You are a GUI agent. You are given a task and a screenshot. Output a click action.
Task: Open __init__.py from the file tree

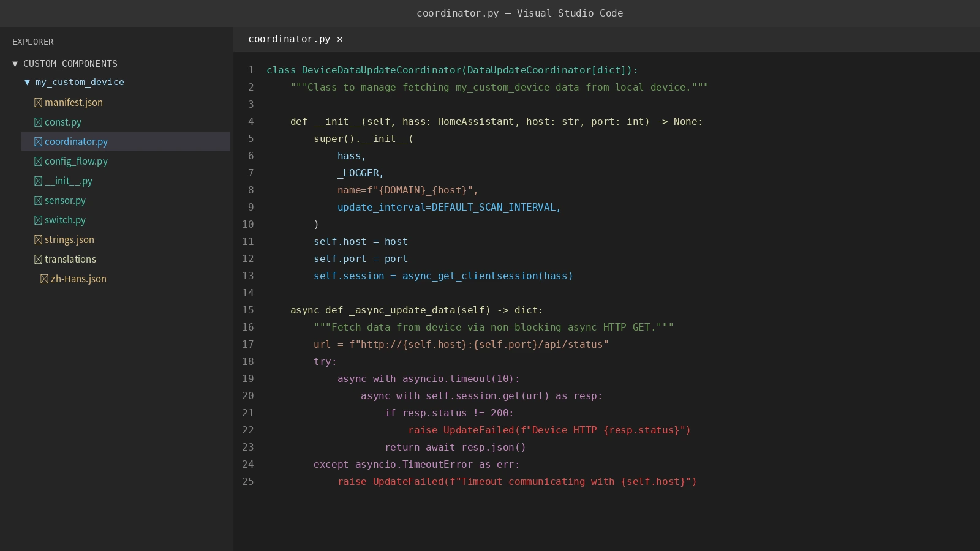point(69,181)
